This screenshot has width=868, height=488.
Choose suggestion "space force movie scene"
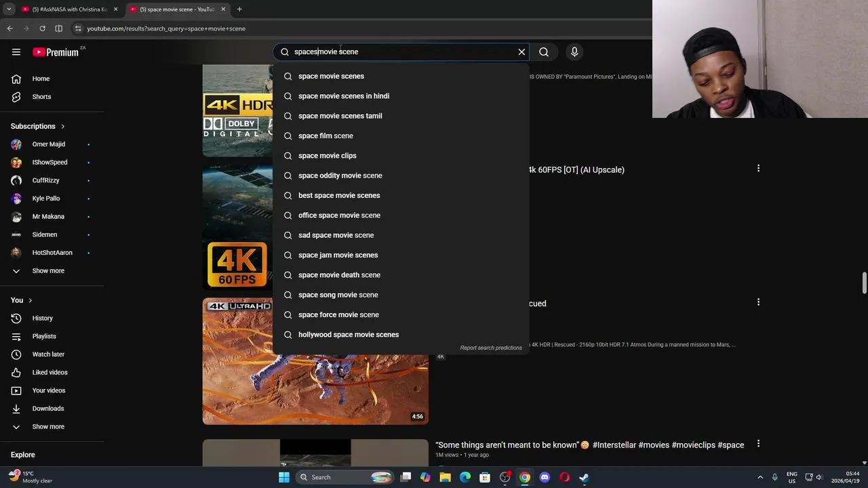pos(401,314)
